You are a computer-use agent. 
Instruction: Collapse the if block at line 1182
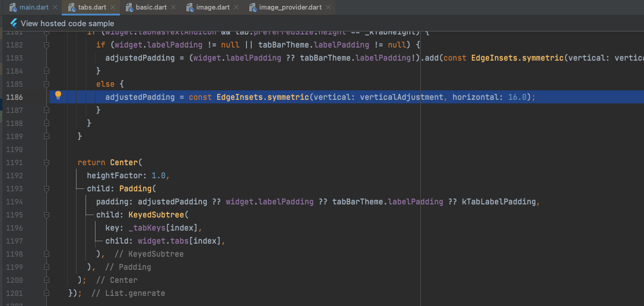tap(46, 45)
